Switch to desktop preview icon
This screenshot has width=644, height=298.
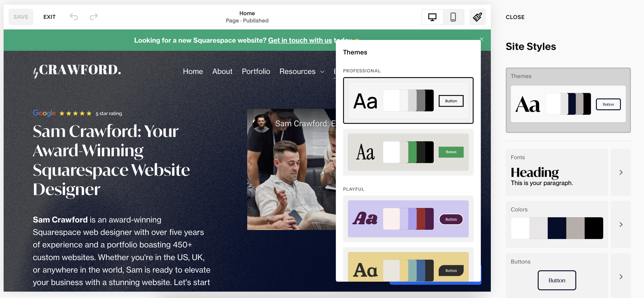[432, 17]
